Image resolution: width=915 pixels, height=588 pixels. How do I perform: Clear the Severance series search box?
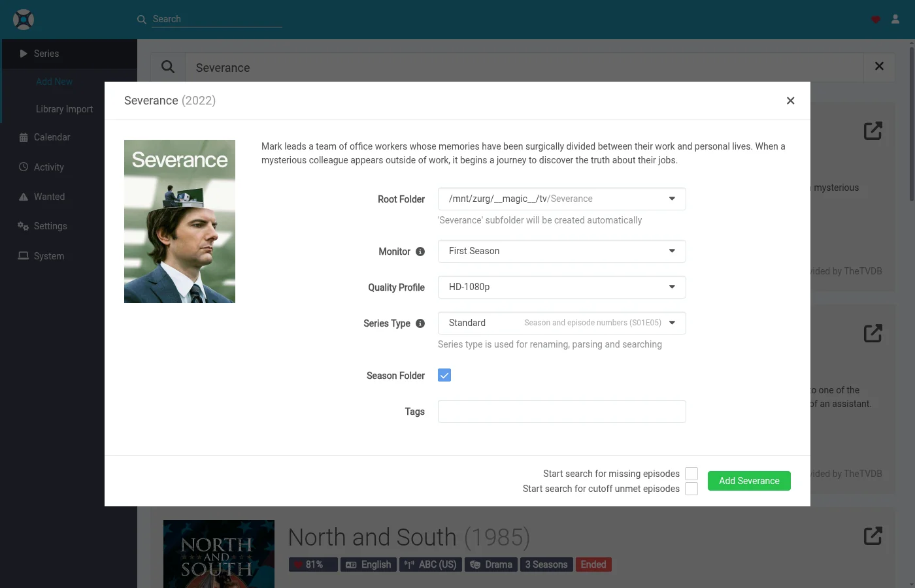coord(879,67)
